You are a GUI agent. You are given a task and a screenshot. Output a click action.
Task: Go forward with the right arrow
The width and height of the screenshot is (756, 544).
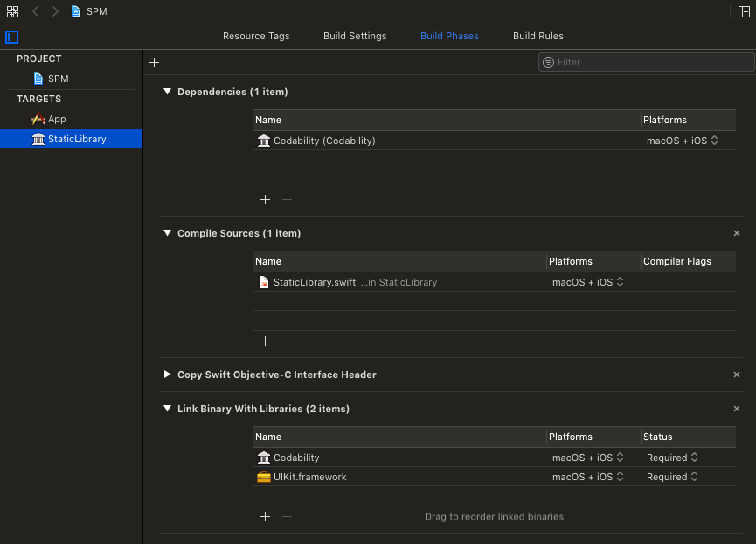click(x=55, y=11)
